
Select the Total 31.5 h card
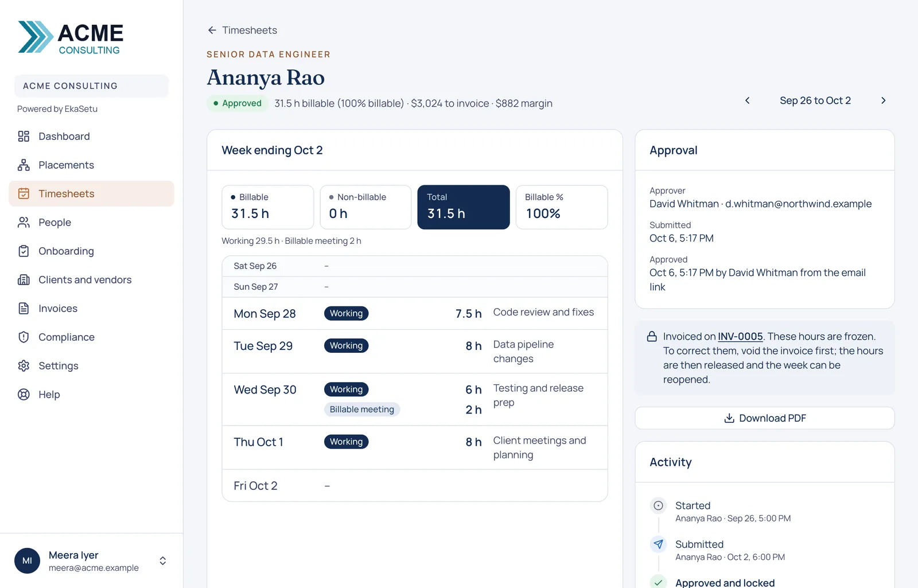point(464,207)
